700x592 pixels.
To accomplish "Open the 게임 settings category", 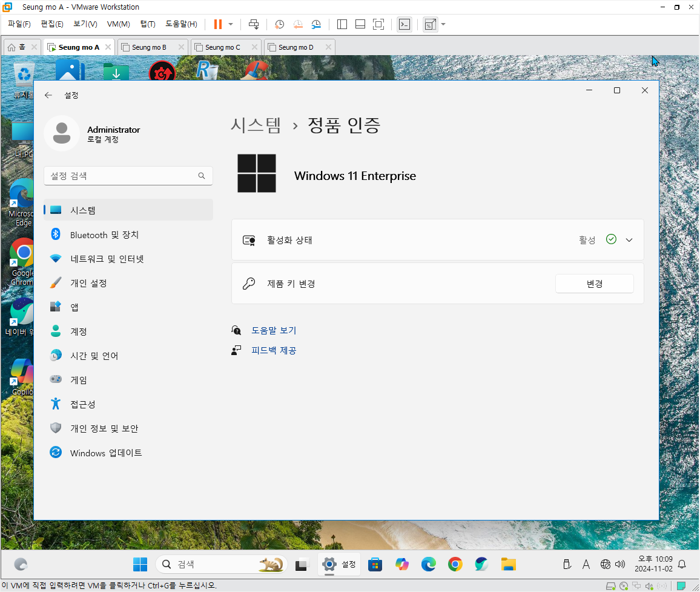I will click(128, 380).
